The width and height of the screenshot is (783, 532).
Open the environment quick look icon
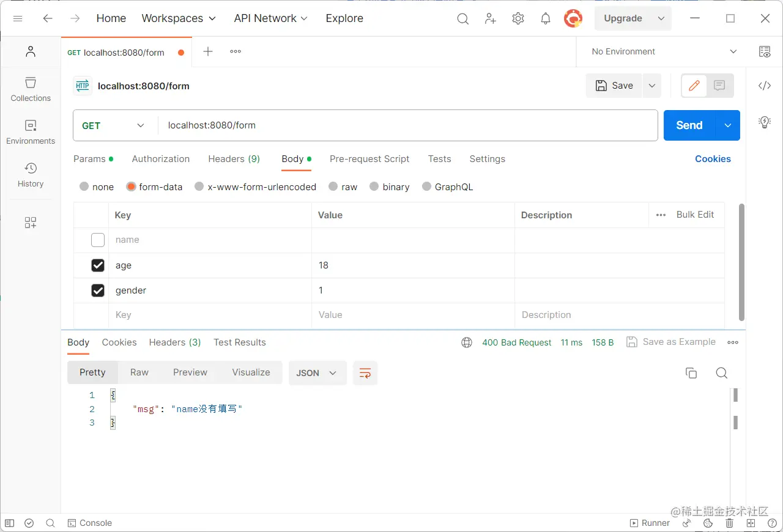click(765, 52)
